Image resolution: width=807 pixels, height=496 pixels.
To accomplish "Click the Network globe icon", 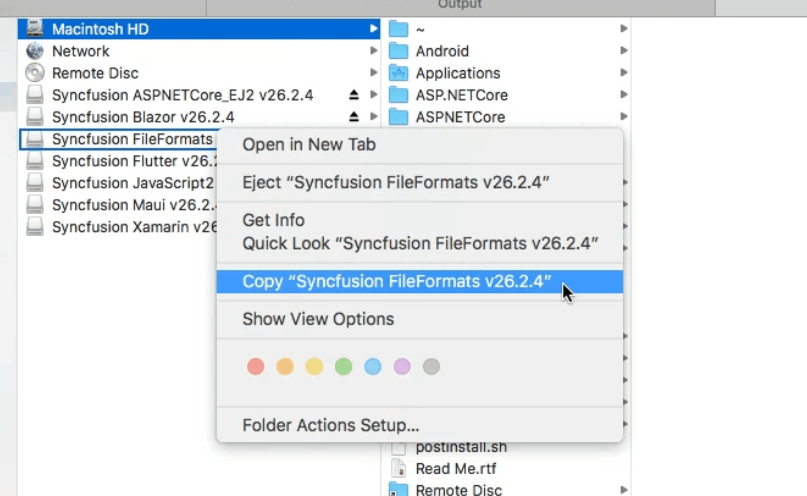I will click(x=35, y=51).
